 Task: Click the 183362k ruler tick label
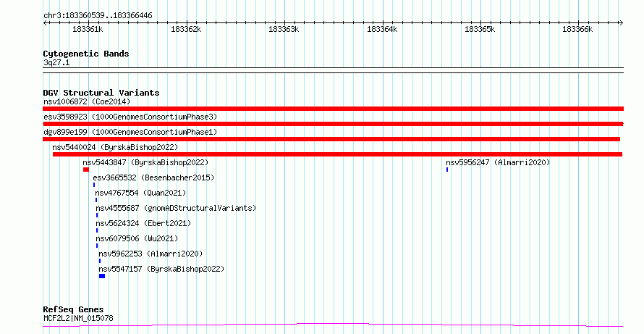(x=186, y=29)
